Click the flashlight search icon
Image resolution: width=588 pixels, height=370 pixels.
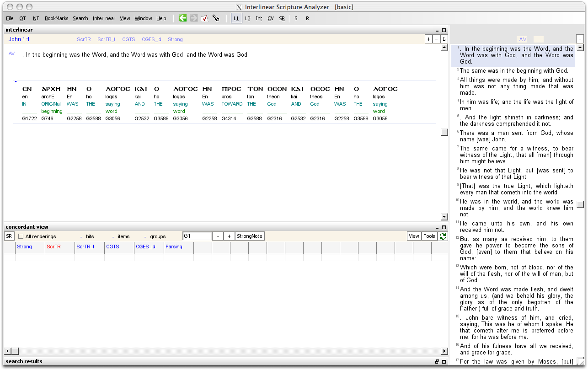[216, 18]
